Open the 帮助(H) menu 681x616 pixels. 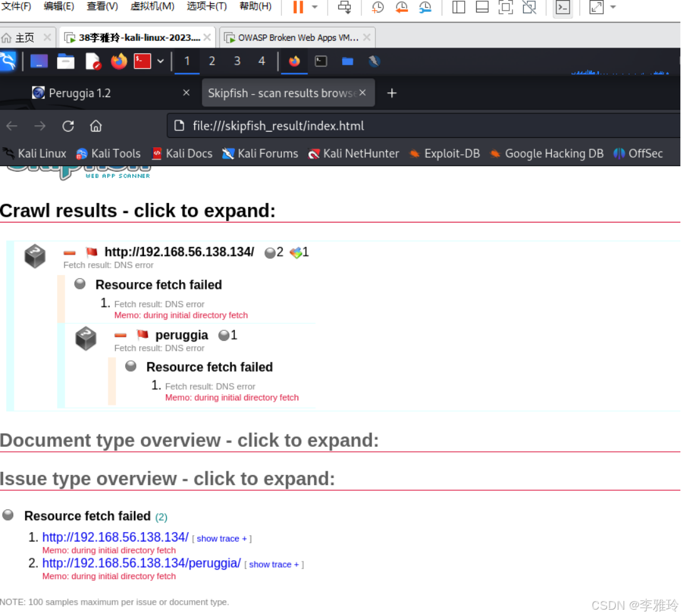(x=256, y=6)
